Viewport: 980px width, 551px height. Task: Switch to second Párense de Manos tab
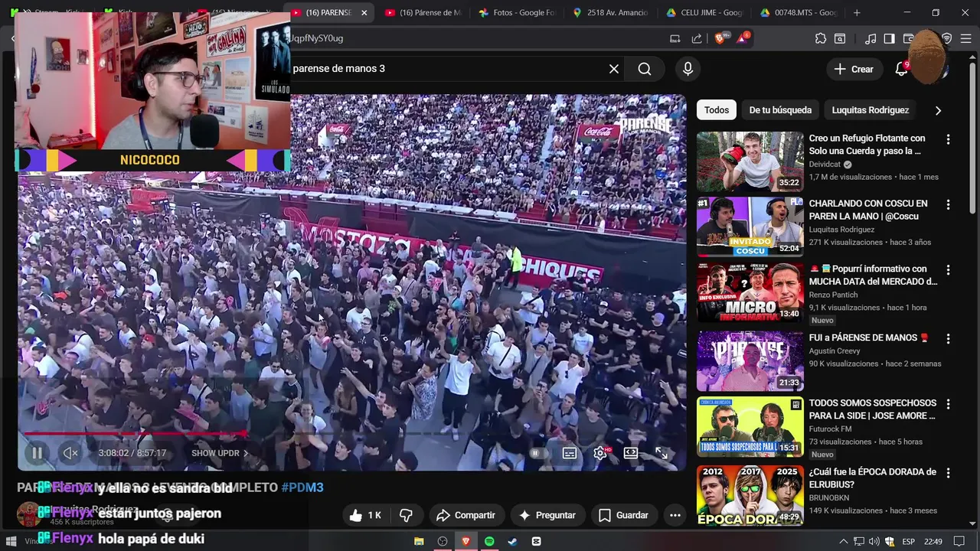[423, 13]
